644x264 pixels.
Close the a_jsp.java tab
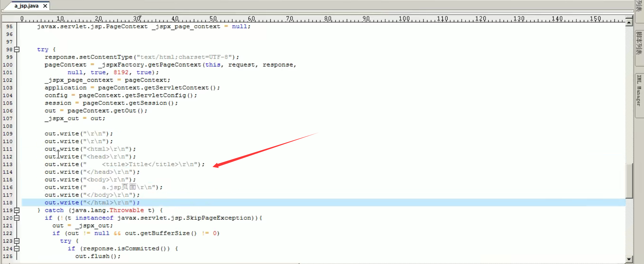coord(45,6)
